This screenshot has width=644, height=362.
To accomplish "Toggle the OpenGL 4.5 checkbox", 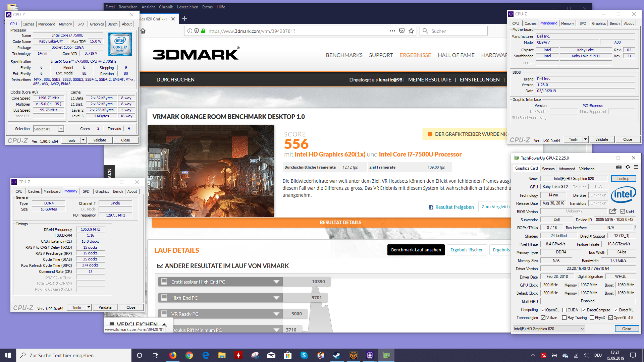I will pyautogui.click(x=610, y=318).
